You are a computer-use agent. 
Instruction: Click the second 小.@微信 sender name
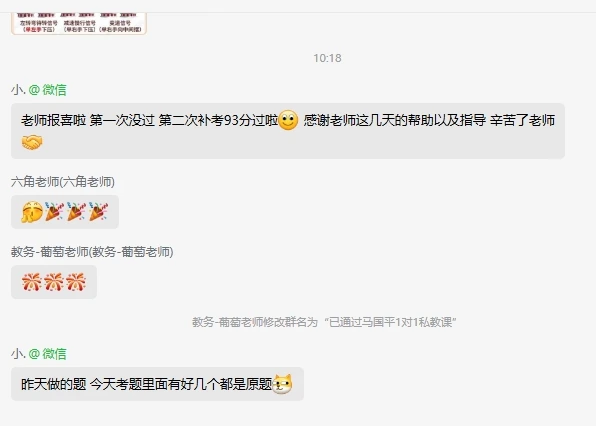point(39,354)
